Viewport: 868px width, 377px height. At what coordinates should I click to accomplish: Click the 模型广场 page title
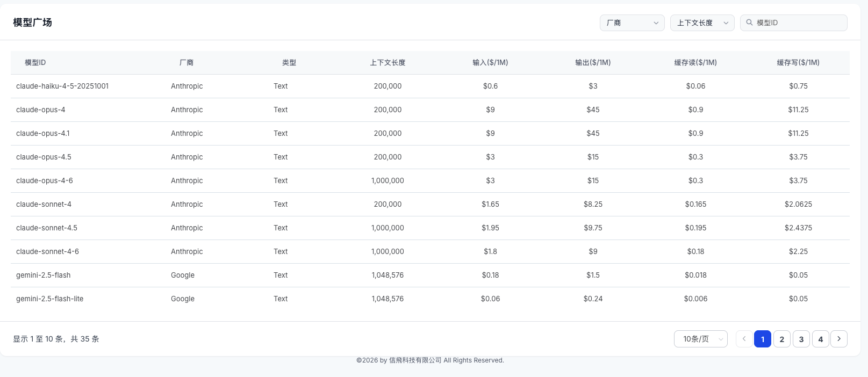[32, 23]
